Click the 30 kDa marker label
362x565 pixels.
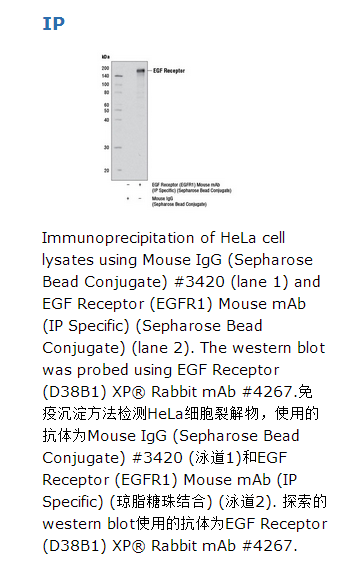[x=106, y=147]
